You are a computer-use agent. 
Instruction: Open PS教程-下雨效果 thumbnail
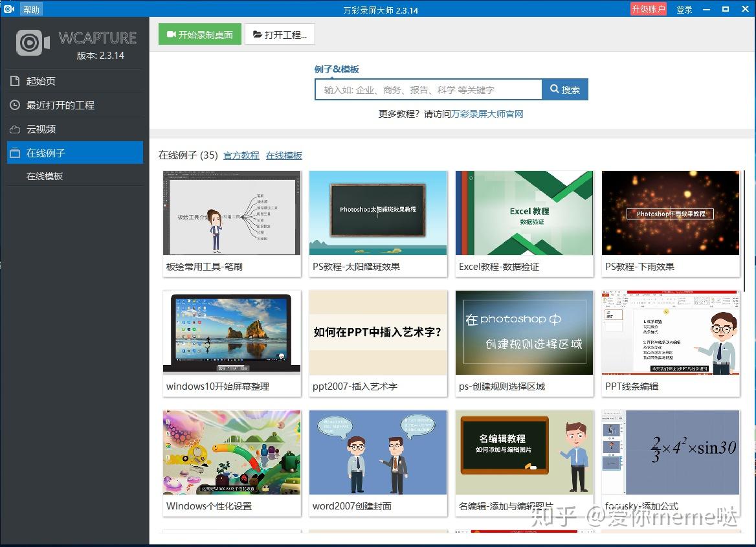tap(670, 213)
